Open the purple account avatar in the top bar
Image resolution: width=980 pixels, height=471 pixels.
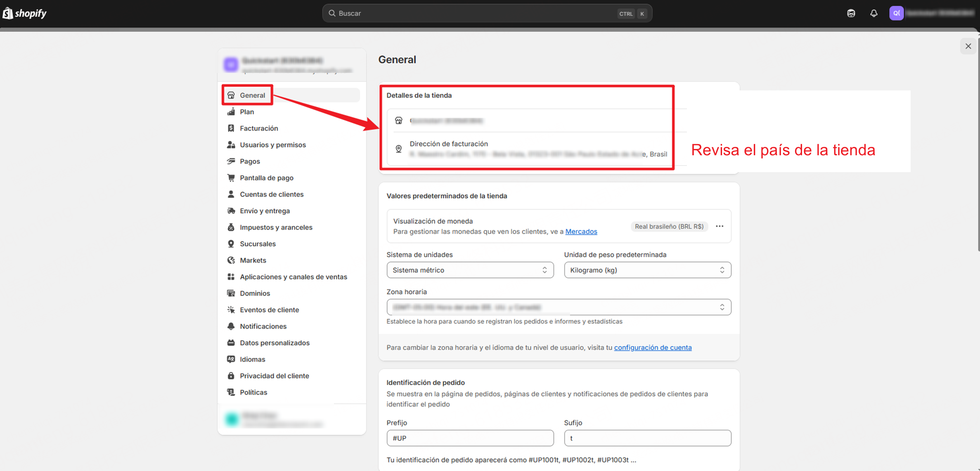click(x=896, y=13)
